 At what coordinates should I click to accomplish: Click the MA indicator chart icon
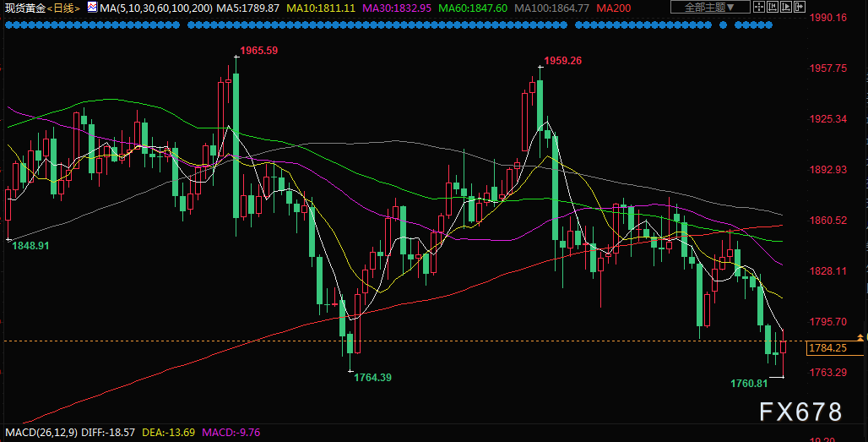pos(91,8)
